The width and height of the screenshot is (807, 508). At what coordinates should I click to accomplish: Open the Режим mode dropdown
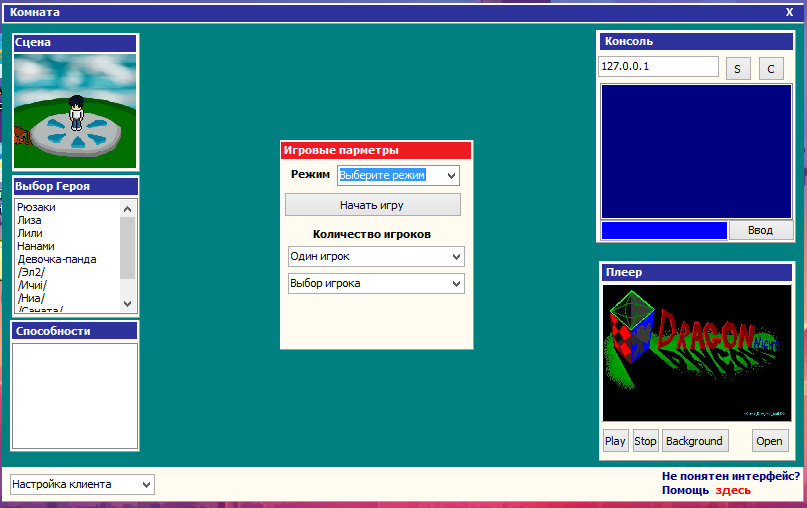398,176
